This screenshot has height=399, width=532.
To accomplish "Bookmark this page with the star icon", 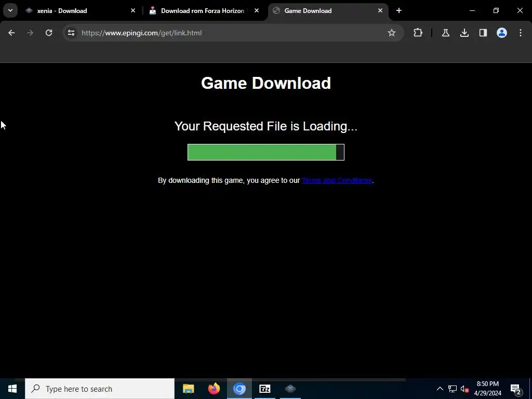I will click(392, 33).
